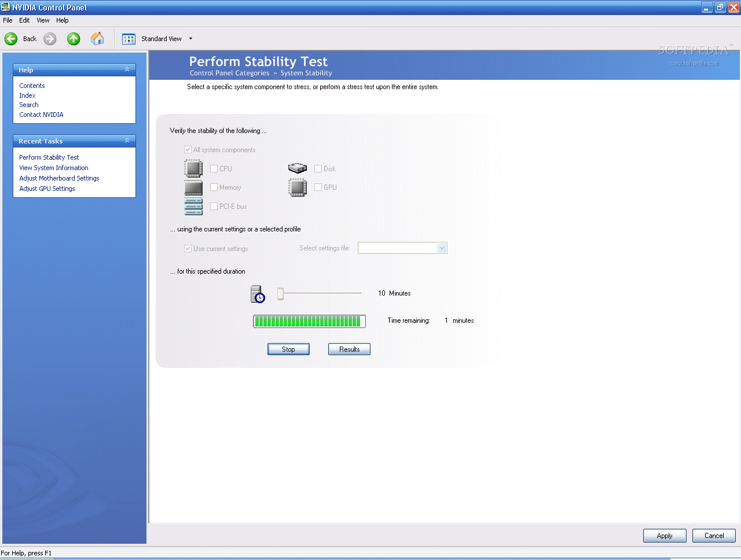Click the '10 Minutes' duration value
The width and height of the screenshot is (741, 560).
(x=394, y=293)
